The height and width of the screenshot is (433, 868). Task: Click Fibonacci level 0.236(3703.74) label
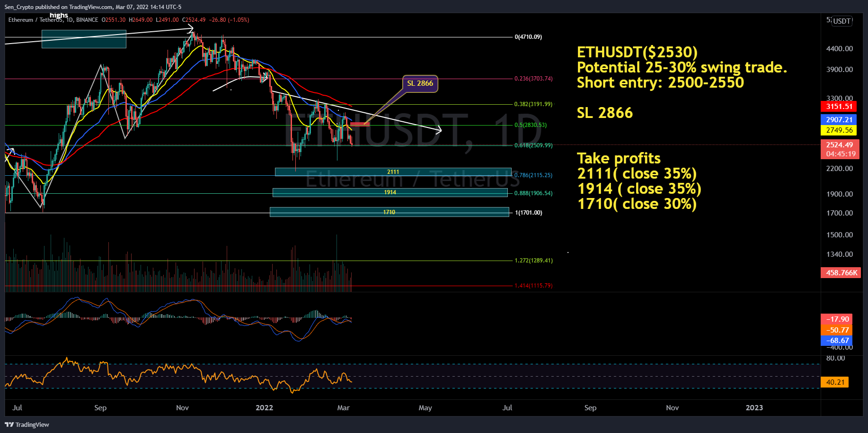click(533, 79)
